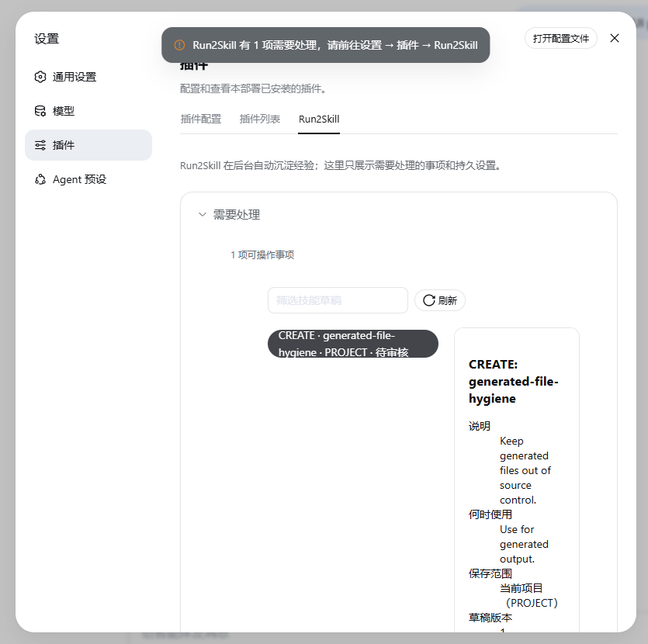
Task: Click the 需要处理 section heading
Action: (237, 214)
